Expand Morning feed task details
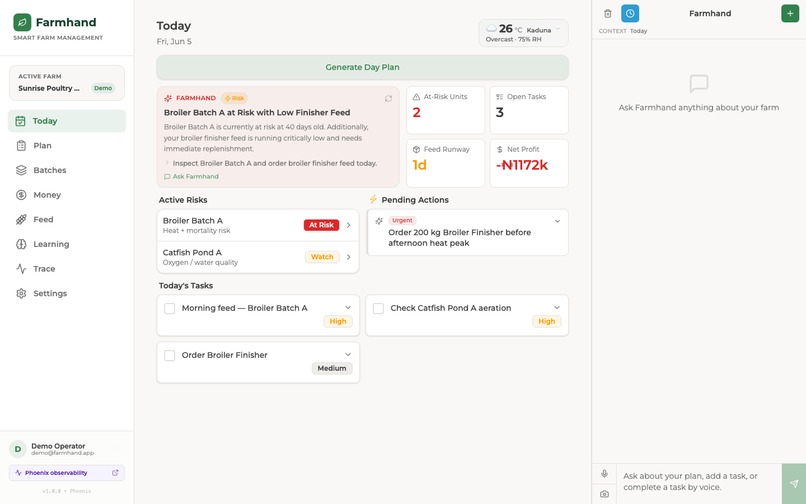806x504 pixels. point(348,308)
